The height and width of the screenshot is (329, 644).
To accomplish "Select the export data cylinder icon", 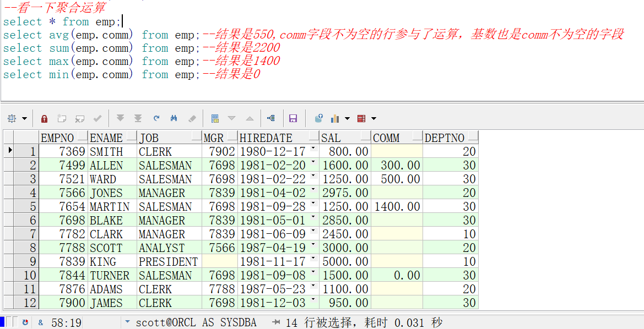I will (x=318, y=118).
